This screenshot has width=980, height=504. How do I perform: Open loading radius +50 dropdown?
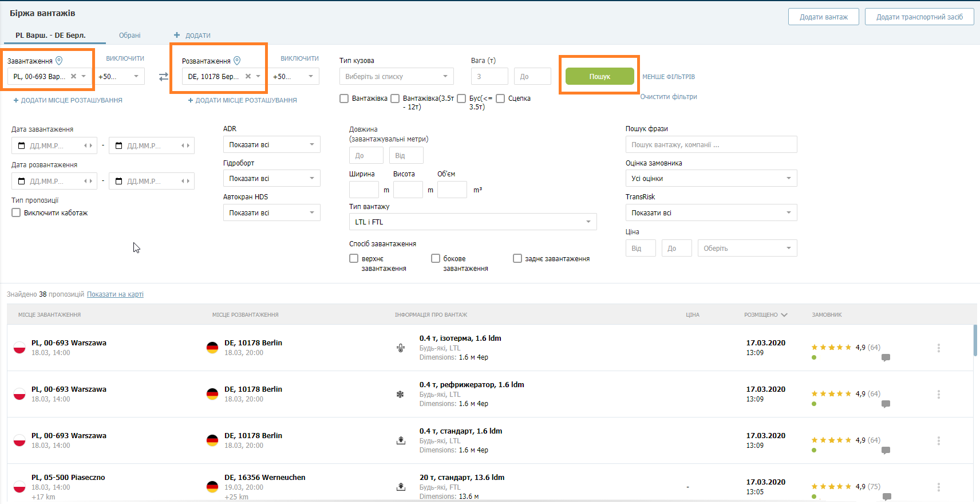(x=119, y=76)
